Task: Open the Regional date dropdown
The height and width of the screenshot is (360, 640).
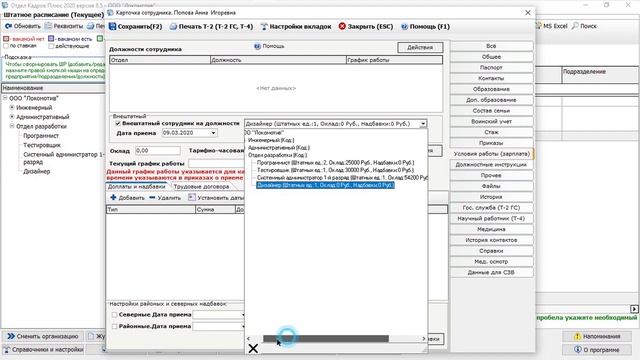Action: [242, 327]
